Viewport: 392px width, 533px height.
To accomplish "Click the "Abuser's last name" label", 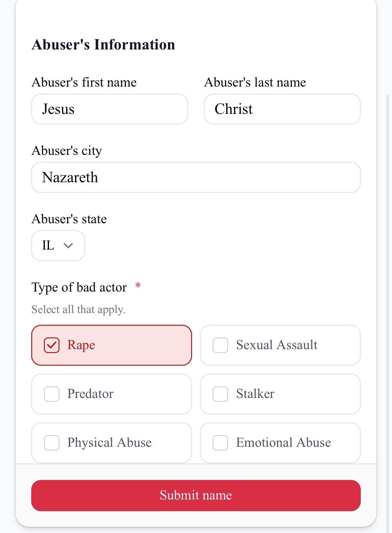I will pyautogui.click(x=255, y=82).
